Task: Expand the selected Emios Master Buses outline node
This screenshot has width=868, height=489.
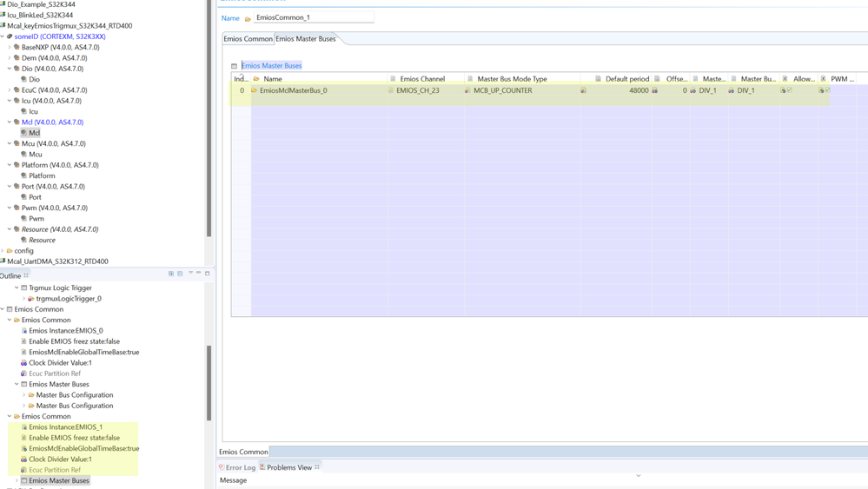Action: (17, 480)
